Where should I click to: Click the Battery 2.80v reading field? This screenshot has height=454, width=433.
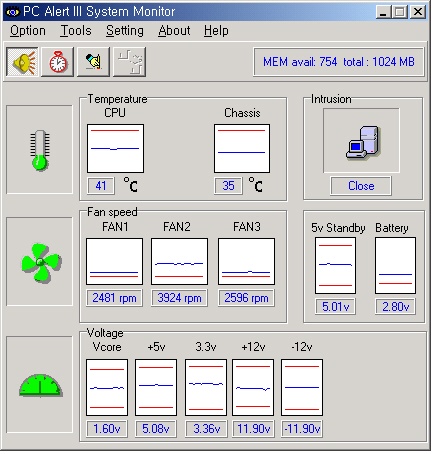point(395,307)
